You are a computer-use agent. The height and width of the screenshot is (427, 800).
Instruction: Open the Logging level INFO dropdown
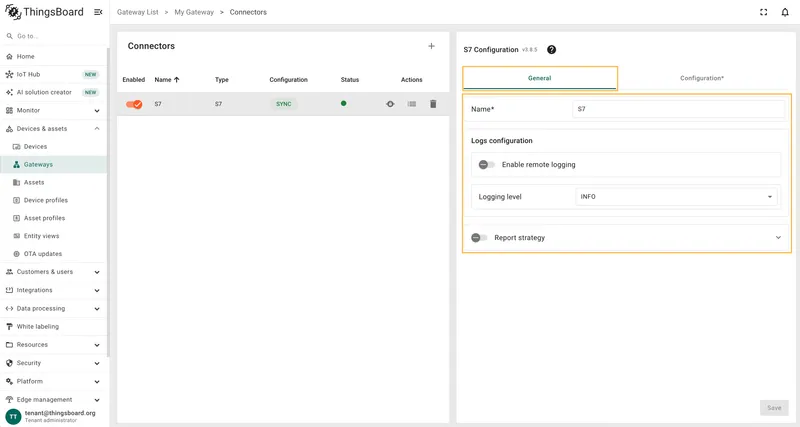click(677, 196)
